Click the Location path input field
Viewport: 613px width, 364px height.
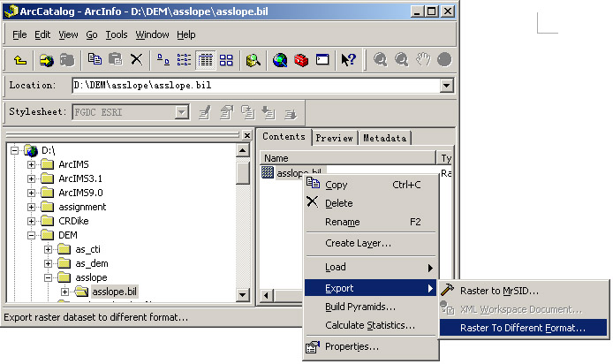pos(256,85)
